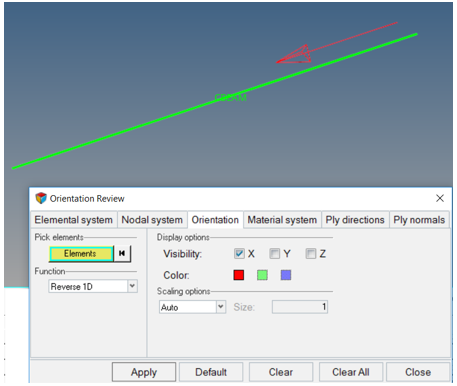Pick the blue Z axis color swatch

click(x=286, y=275)
